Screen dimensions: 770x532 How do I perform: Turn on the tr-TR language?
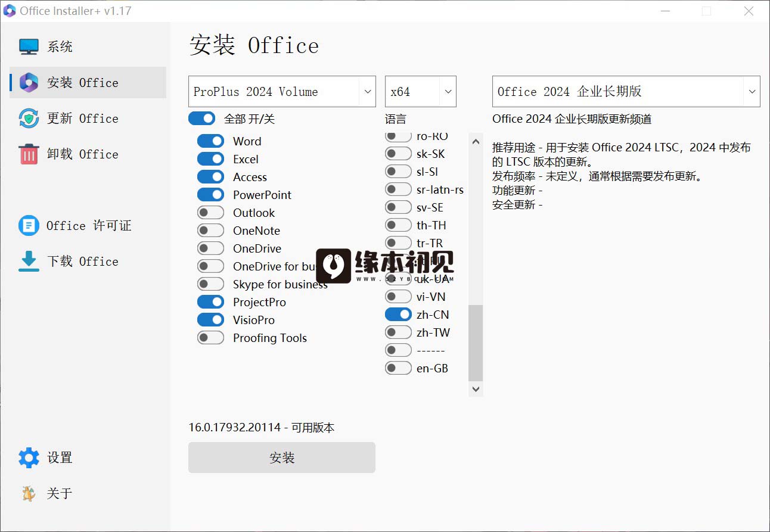coord(398,243)
